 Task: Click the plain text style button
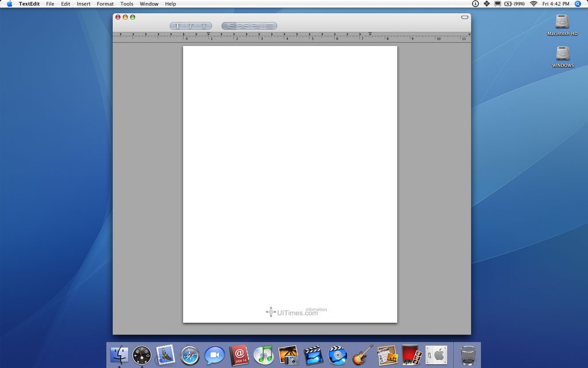(x=177, y=26)
